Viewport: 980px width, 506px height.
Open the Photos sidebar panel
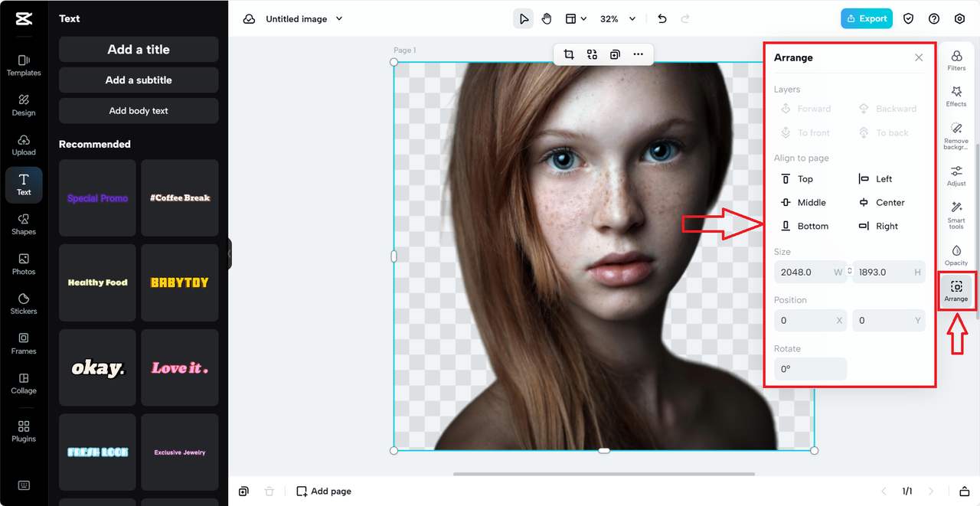[x=24, y=264]
